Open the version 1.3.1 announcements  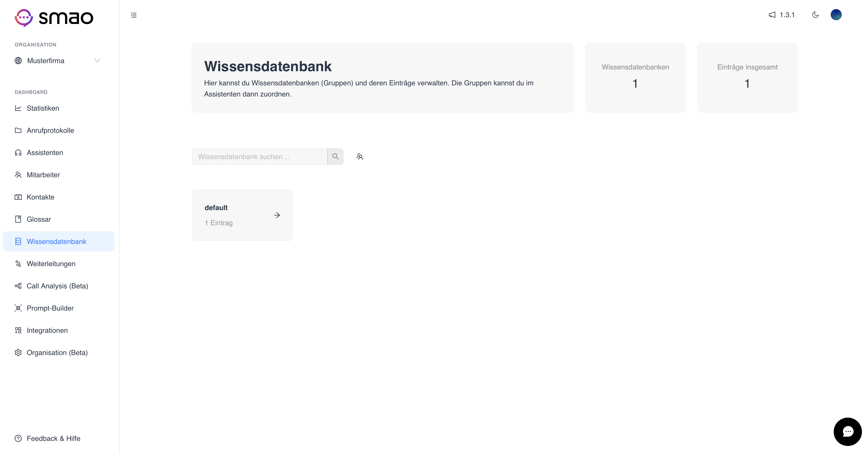coord(782,15)
